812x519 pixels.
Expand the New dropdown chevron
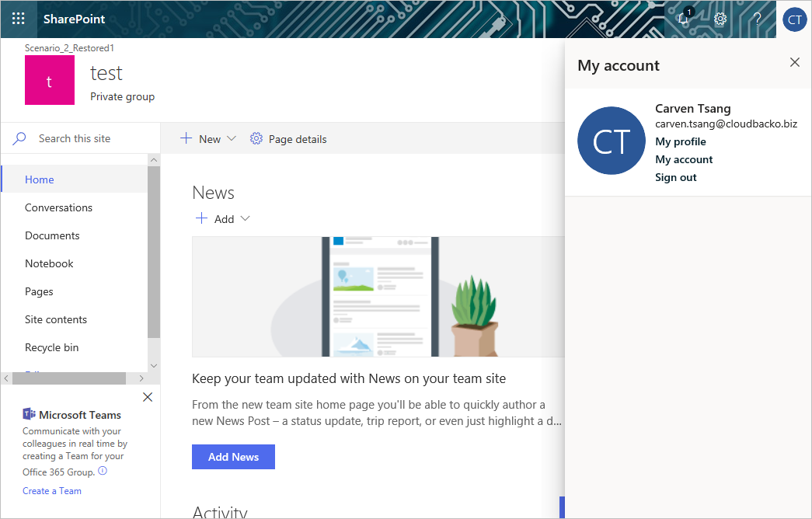[232, 139]
